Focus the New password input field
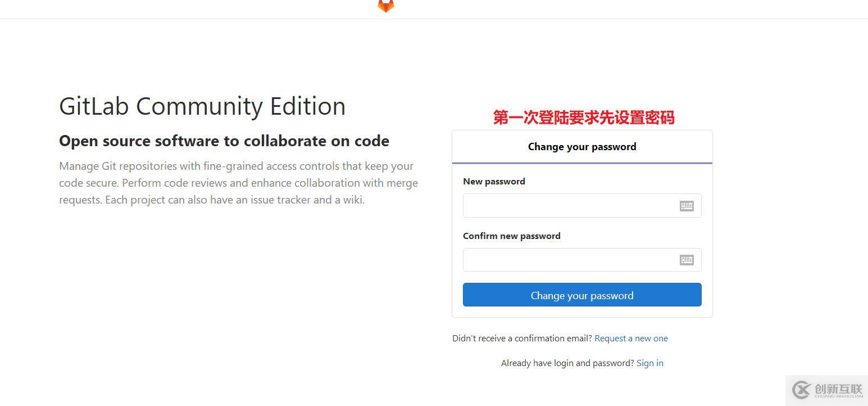The height and width of the screenshot is (406, 868). 567,206
